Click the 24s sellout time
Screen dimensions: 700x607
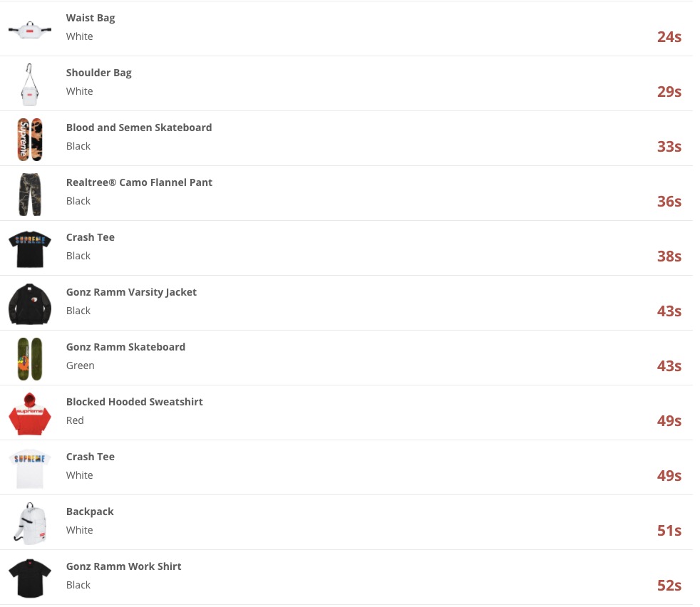tap(669, 37)
